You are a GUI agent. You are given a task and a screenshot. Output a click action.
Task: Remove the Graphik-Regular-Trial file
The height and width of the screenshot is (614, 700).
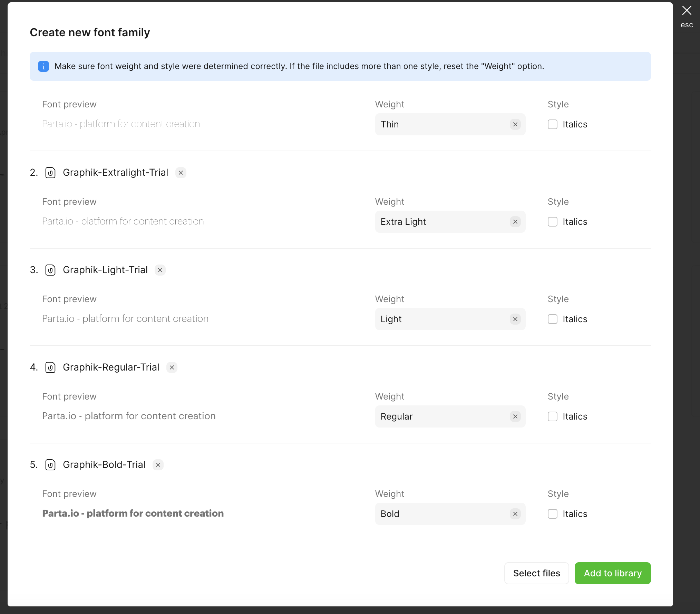coord(172,367)
